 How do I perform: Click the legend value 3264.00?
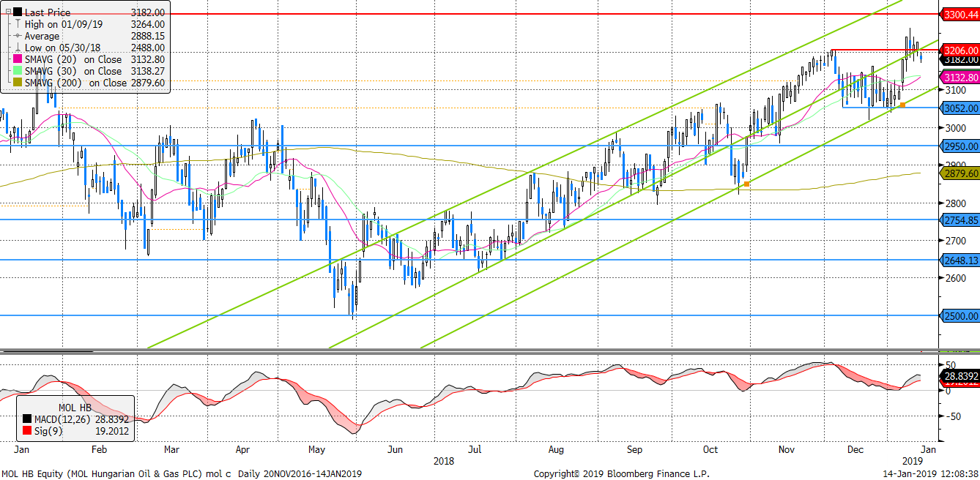tap(147, 24)
